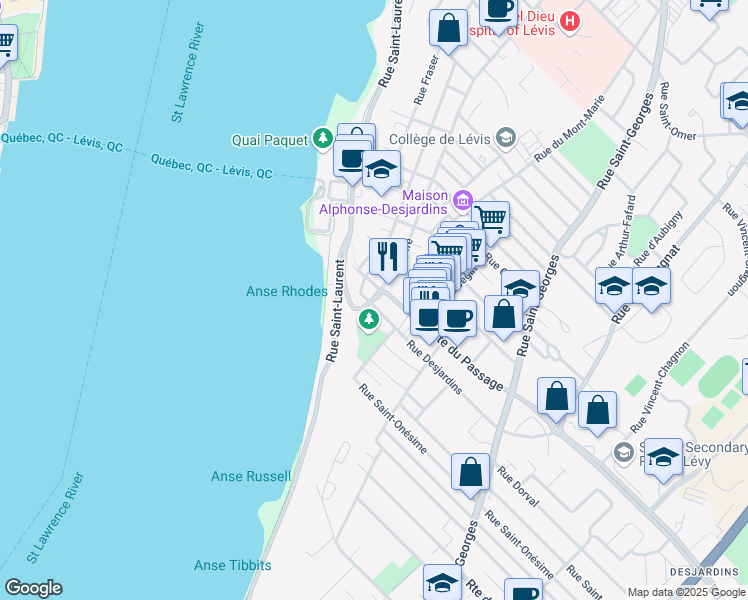The height and width of the screenshot is (600, 748).
Task: Click the school marker at bottom near Rue Saint-Georges
Action: pyautogui.click(x=442, y=582)
